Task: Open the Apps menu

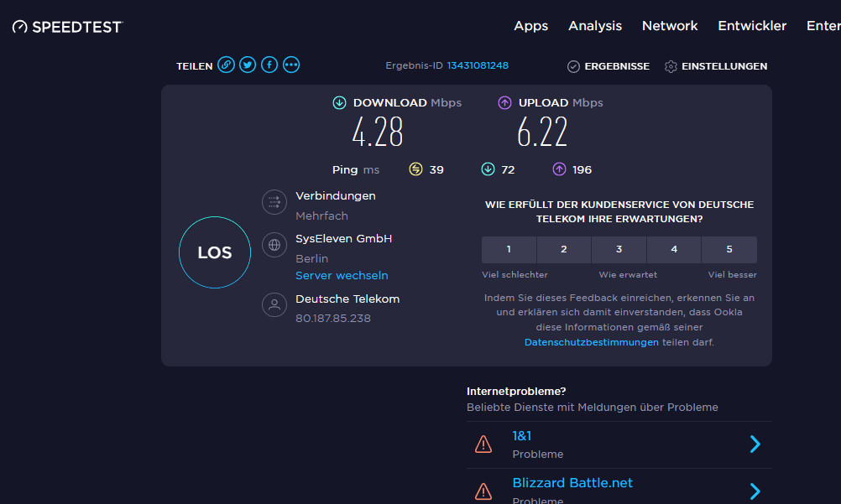Action: click(530, 26)
